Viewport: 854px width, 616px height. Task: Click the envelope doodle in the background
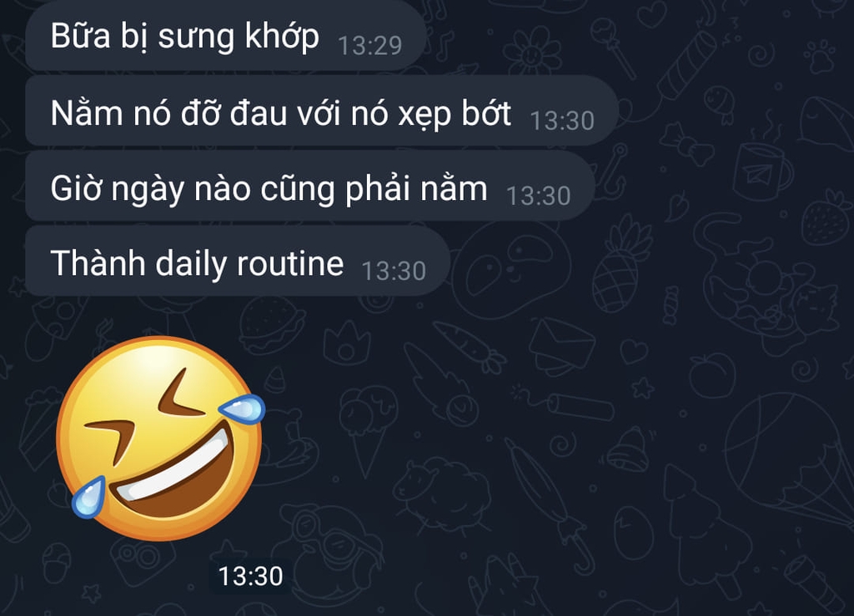pyautogui.click(x=561, y=345)
